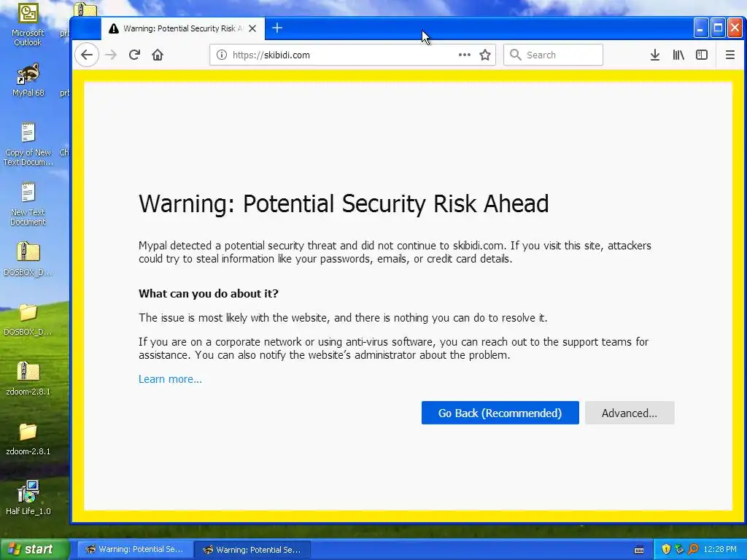Image resolution: width=747 pixels, height=560 pixels.
Task: Select Copy of New Text Document file
Action: click(28, 144)
